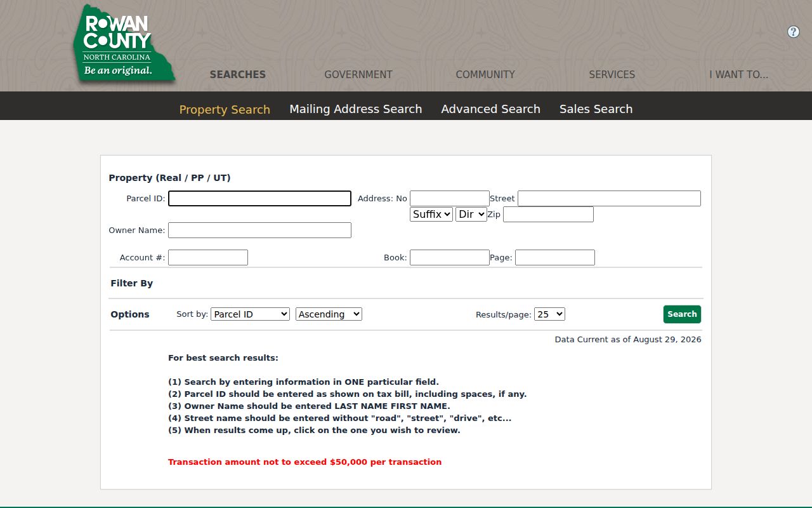The width and height of the screenshot is (812, 508).
Task: Click the Book input field
Action: tap(450, 257)
